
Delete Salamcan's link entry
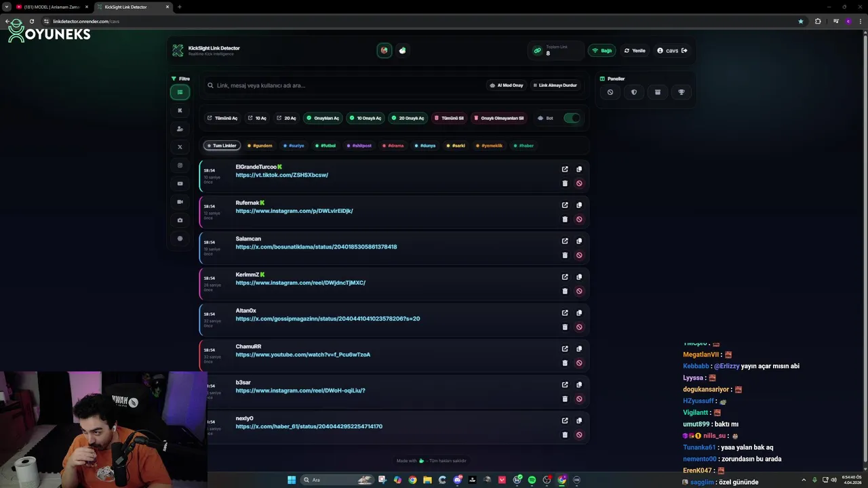point(565,256)
